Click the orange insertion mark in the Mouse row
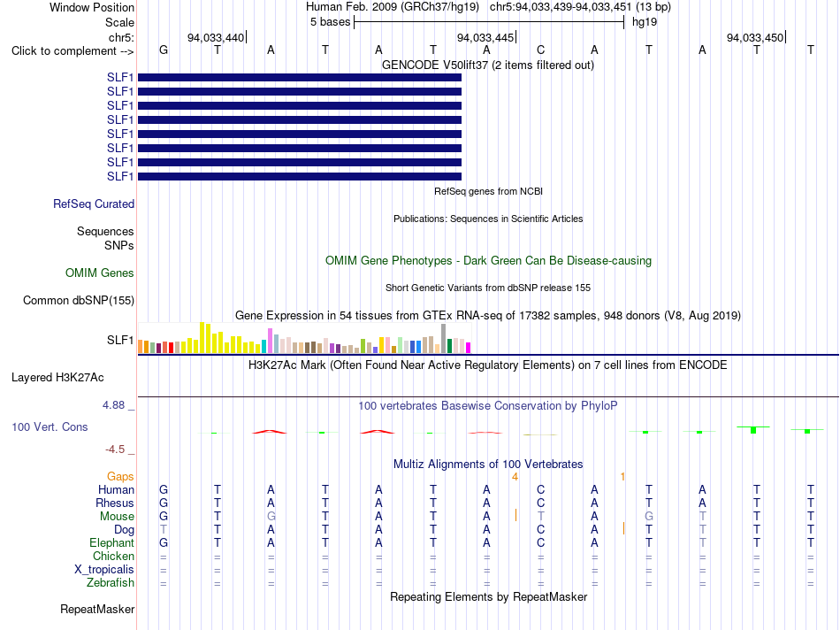This screenshot has height=630, width=840. 515,515
